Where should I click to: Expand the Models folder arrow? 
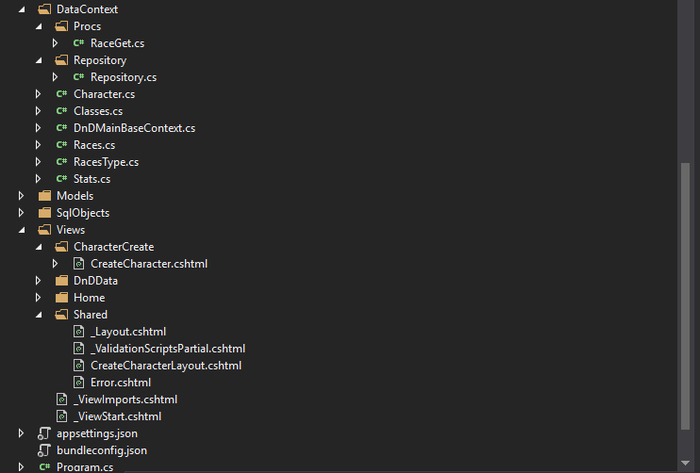pyautogui.click(x=22, y=195)
